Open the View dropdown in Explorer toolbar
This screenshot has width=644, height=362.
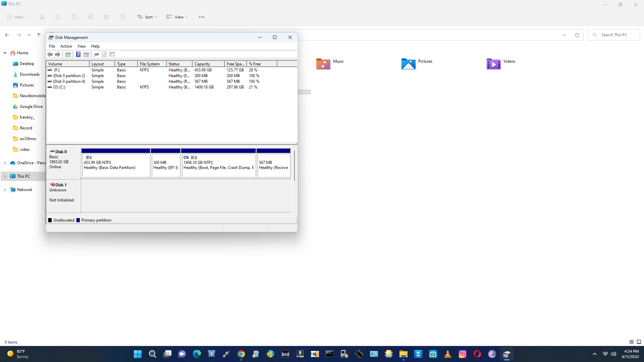177,17
